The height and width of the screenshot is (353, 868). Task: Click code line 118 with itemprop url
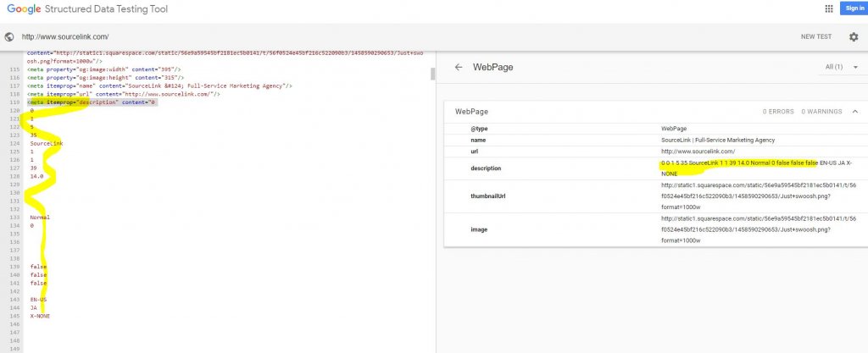124,95
